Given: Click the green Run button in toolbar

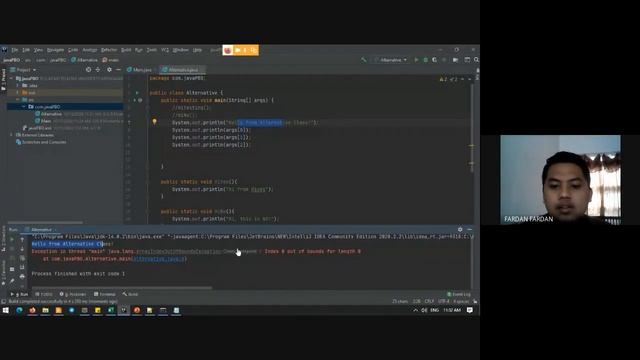Looking at the screenshot, I should coord(416,60).
